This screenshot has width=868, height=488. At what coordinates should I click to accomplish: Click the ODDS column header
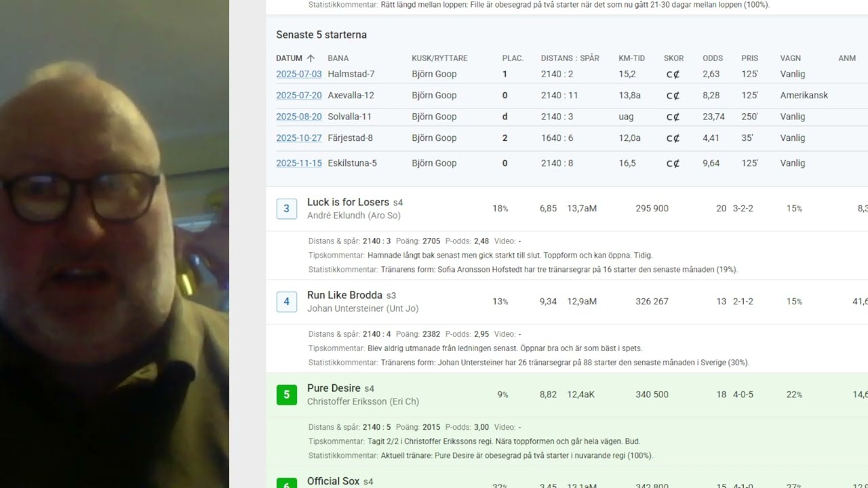(713, 58)
